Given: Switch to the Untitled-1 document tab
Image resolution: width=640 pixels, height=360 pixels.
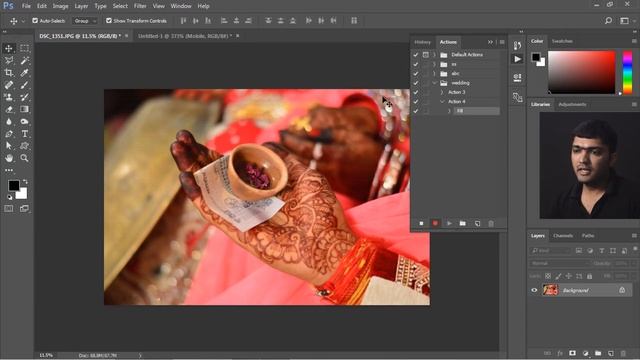Looking at the screenshot, I should pos(184,36).
